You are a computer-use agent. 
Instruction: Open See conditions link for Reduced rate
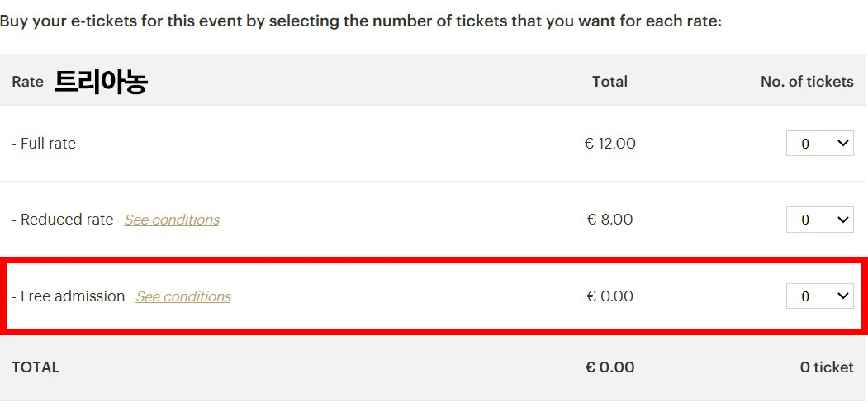point(172,220)
